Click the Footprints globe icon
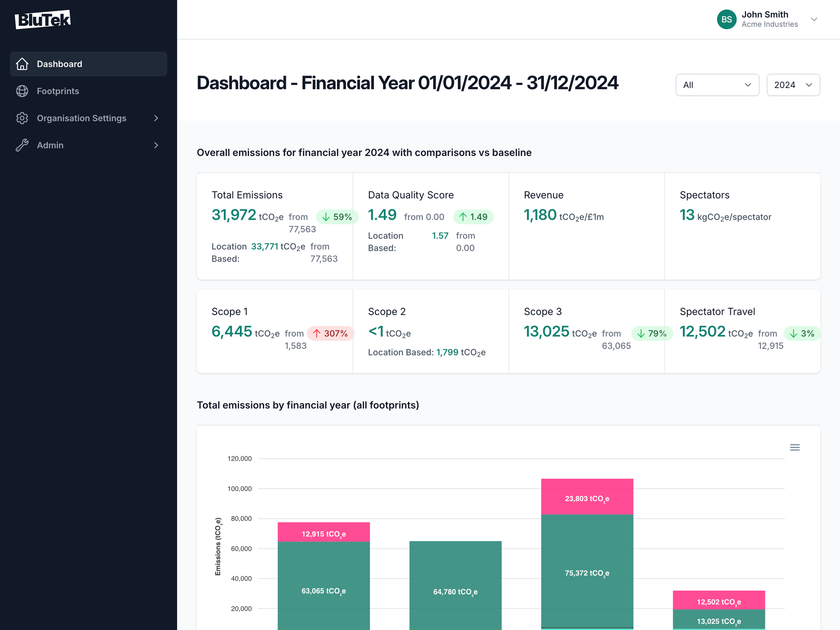Screen dimensions: 840x630 (x=22, y=91)
